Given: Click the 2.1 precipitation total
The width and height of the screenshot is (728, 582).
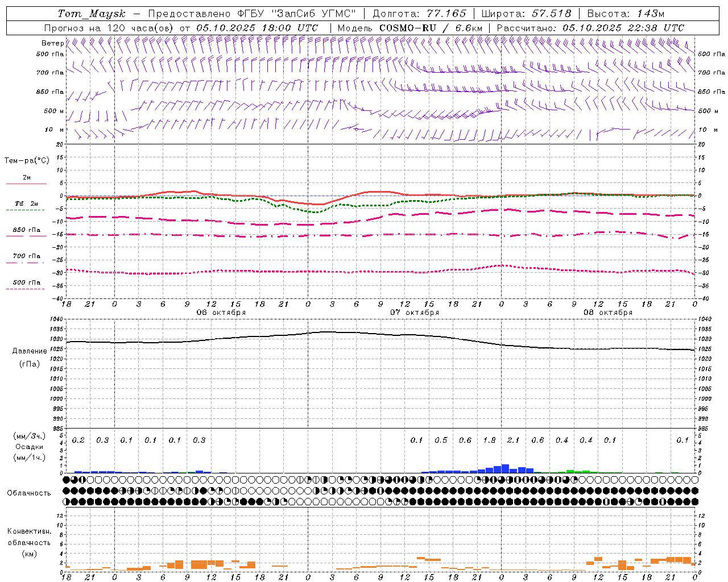Looking at the screenshot, I should coord(513,440).
